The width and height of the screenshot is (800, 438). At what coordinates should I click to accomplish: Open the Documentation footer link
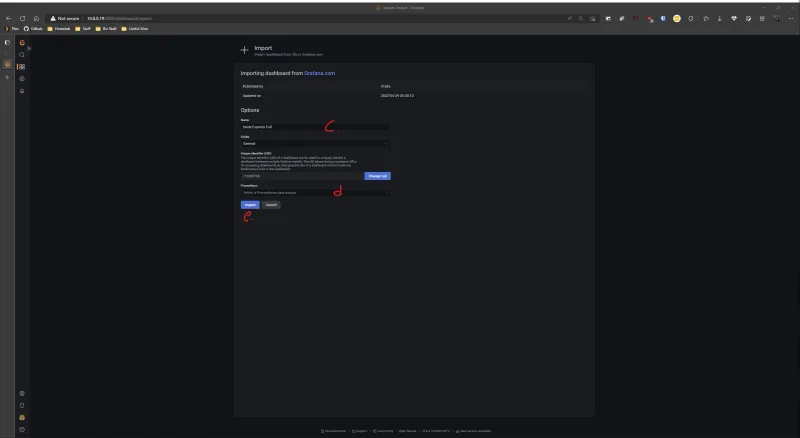coord(333,431)
